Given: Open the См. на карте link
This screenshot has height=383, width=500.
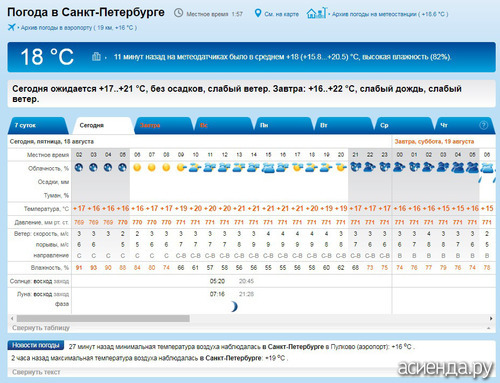Looking at the screenshot, I should click(281, 14).
